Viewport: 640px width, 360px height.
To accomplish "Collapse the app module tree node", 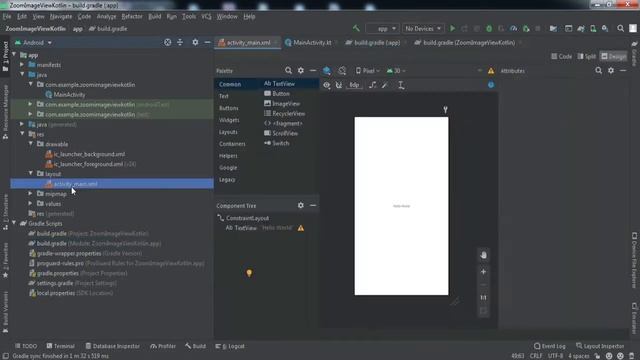I will (x=15, y=54).
